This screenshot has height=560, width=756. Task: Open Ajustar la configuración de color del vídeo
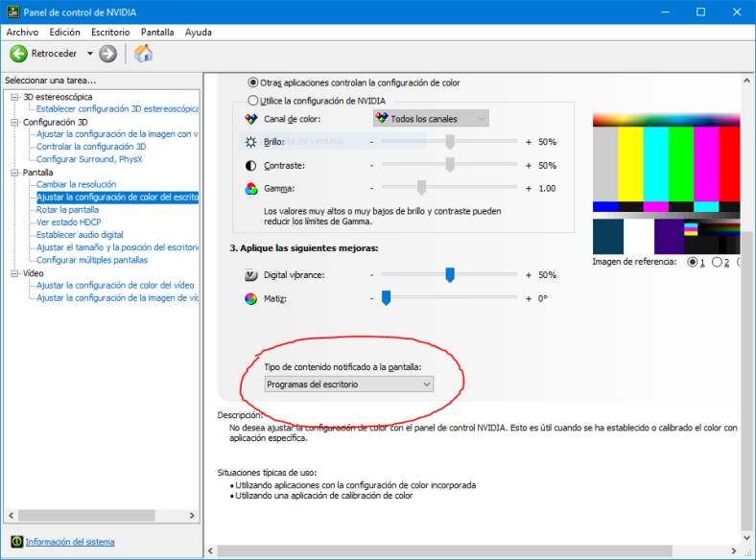tap(115, 286)
